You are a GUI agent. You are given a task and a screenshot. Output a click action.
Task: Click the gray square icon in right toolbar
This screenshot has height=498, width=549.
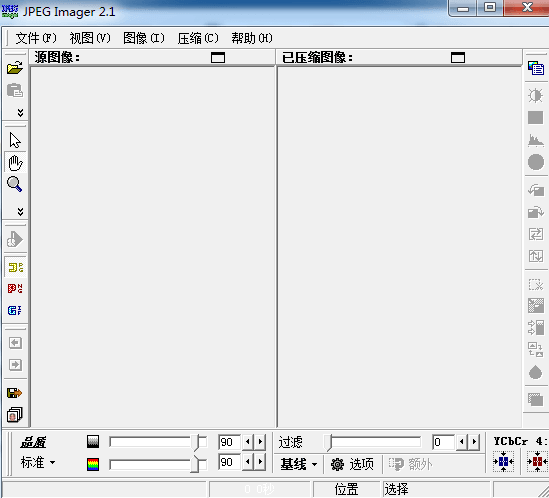tap(535, 117)
